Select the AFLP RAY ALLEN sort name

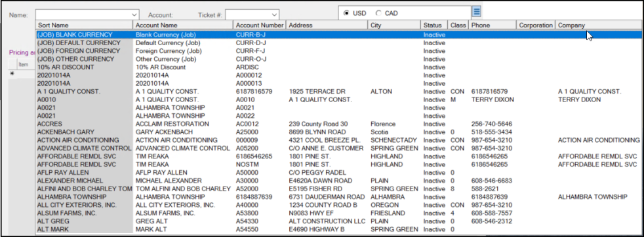click(x=63, y=173)
